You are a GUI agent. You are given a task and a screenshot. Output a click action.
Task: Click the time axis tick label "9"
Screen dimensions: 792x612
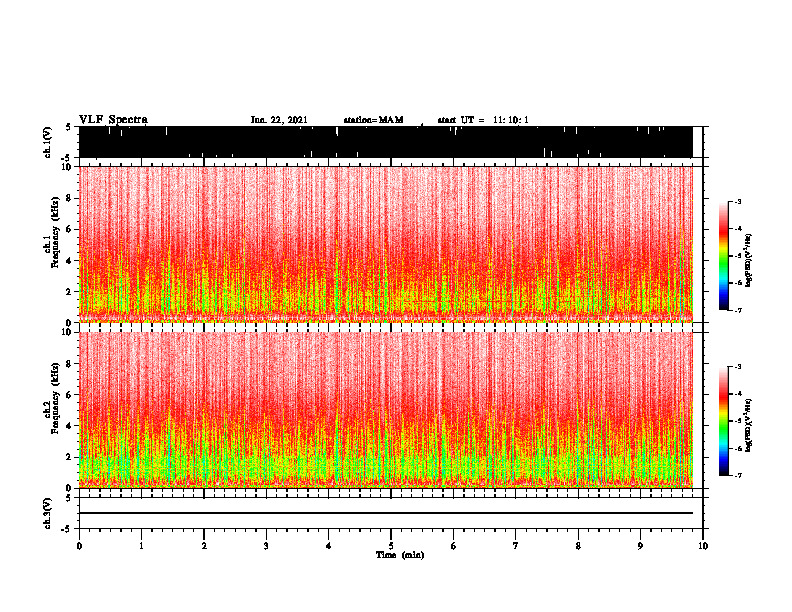point(640,546)
